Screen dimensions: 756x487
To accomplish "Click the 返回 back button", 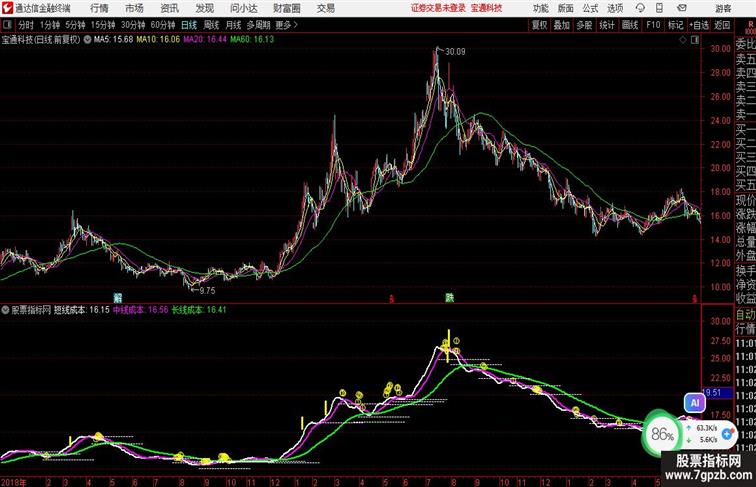I will click(722, 25).
